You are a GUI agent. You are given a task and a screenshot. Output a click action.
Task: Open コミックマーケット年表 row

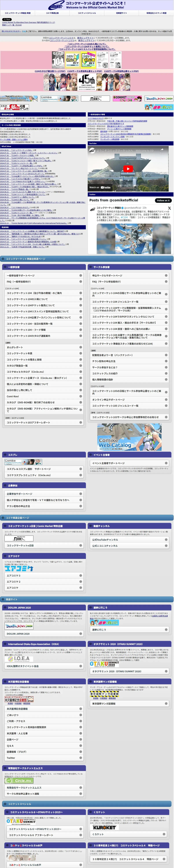coord(44,353)
